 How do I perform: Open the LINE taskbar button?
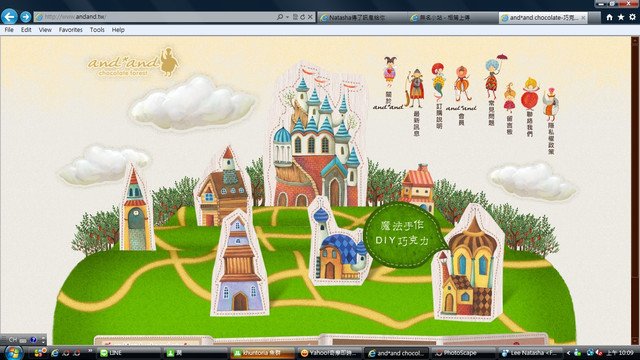click(129, 353)
